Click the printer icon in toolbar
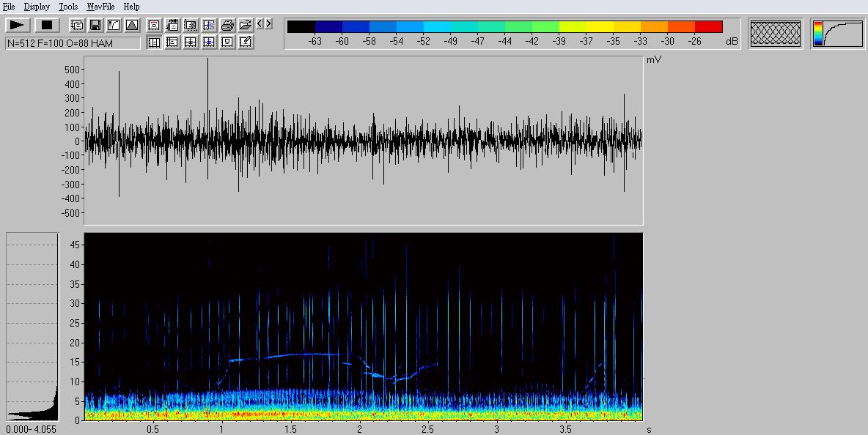This screenshot has height=435, width=868. coord(227,25)
